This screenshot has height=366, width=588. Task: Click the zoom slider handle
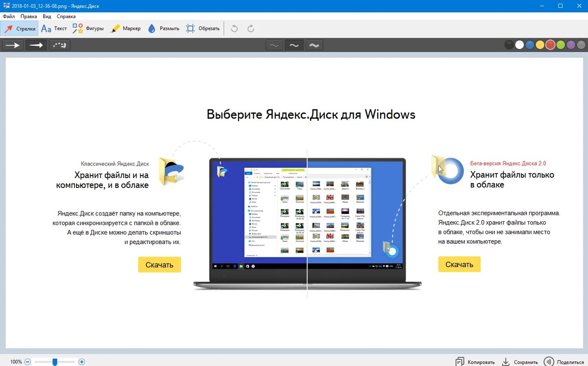tap(55, 362)
